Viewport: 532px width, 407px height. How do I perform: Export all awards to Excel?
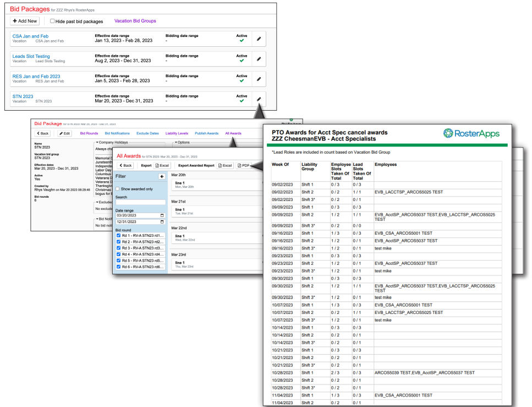click(162, 165)
